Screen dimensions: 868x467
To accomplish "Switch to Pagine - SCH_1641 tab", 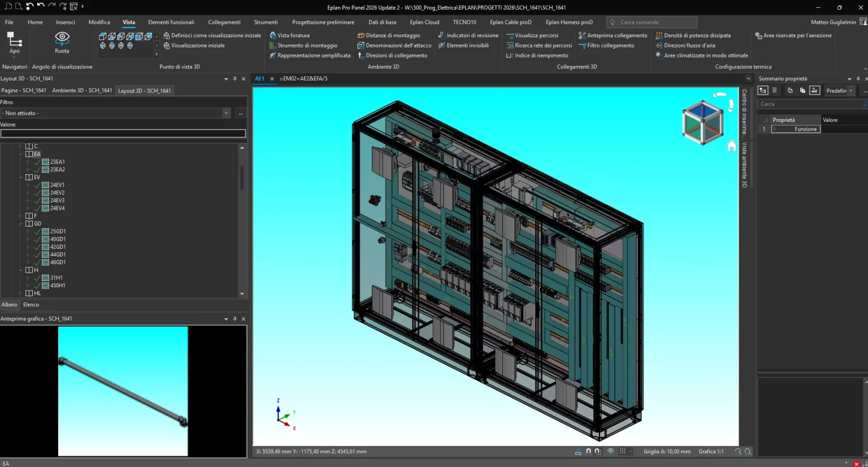I will (x=24, y=90).
